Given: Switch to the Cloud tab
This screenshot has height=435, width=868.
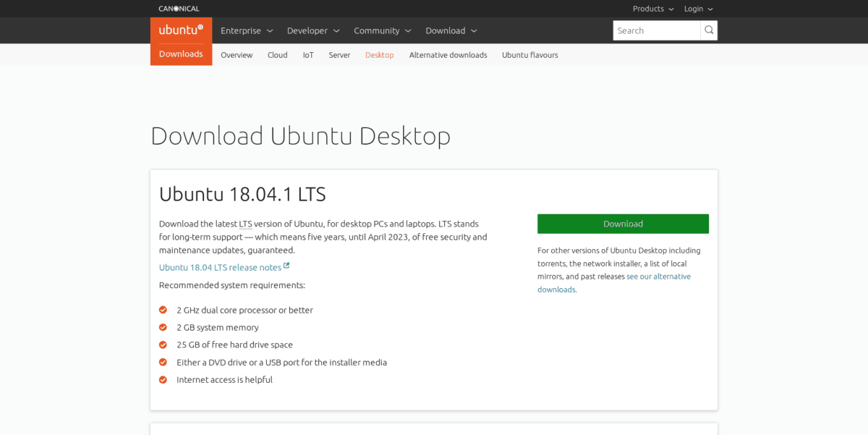Looking at the screenshot, I should (277, 54).
